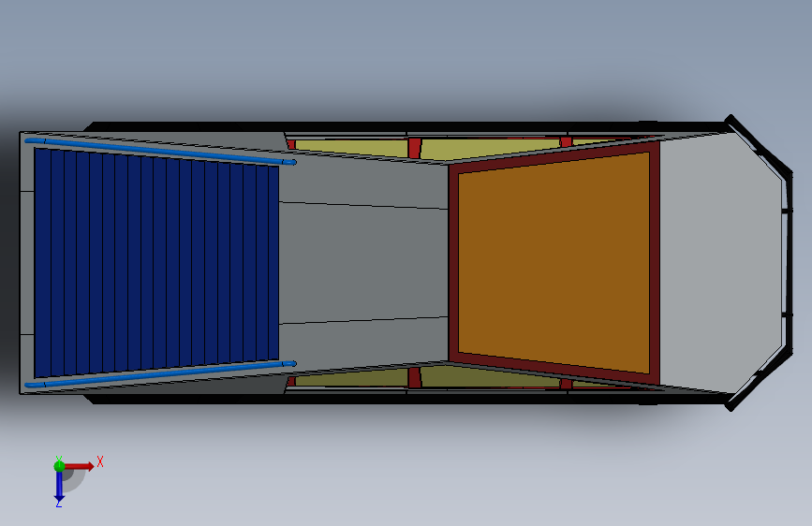Select the red pillar between upper yellow windows
This screenshot has height=526, width=812.
click(x=414, y=148)
